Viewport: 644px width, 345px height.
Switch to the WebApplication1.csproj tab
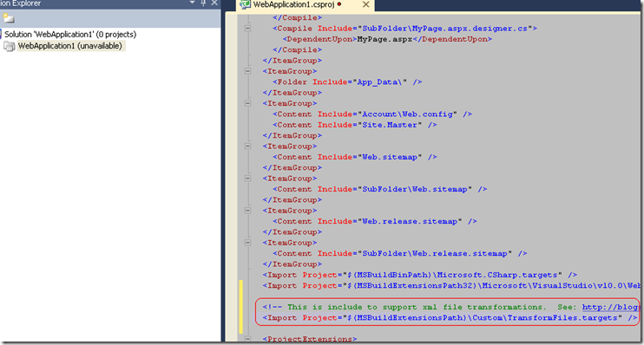[293, 4]
